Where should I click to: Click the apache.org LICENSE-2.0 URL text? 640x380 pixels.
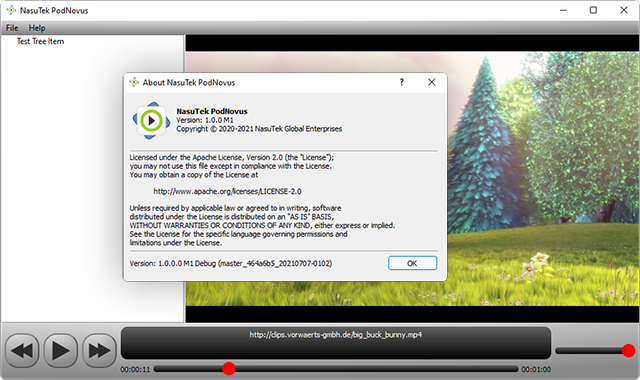tap(227, 191)
